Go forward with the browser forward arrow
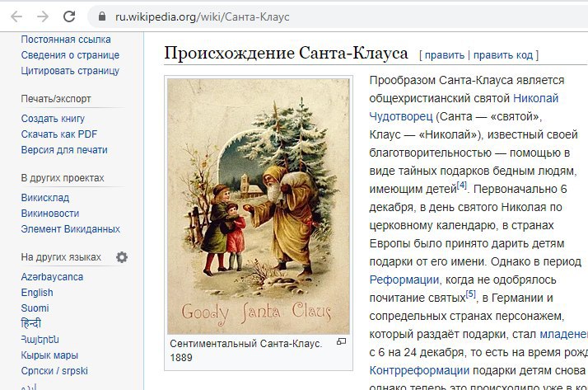 (43, 16)
